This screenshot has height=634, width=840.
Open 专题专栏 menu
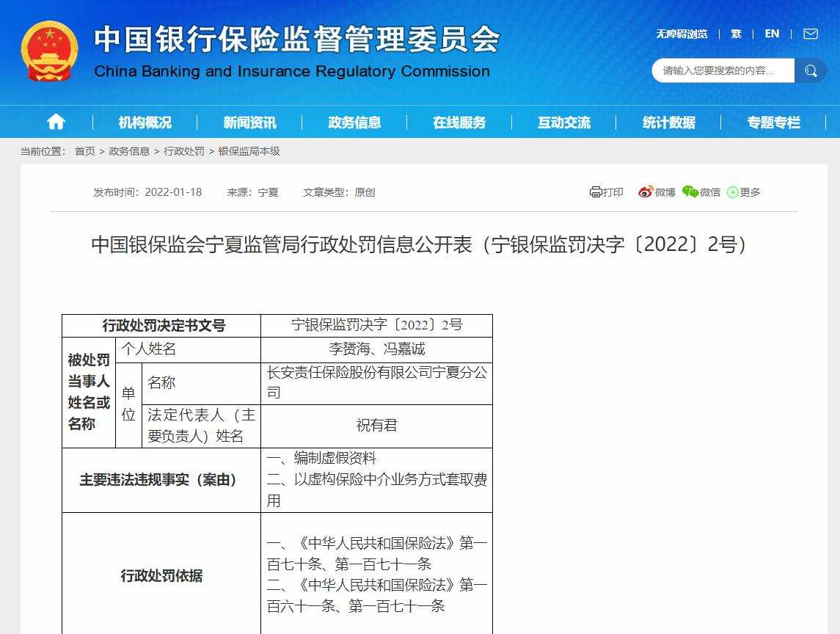[774, 123]
